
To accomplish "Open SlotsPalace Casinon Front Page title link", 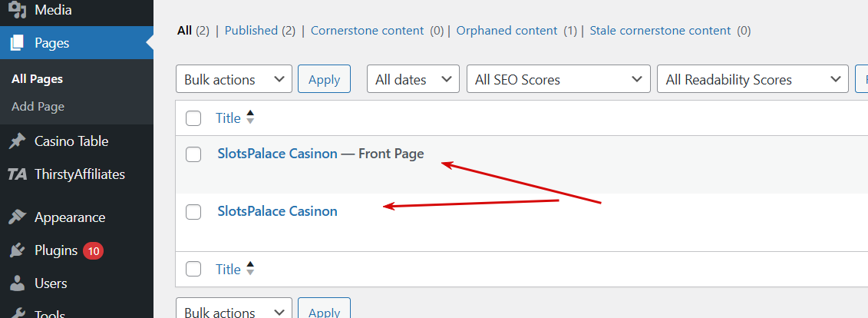I will click(x=277, y=154).
